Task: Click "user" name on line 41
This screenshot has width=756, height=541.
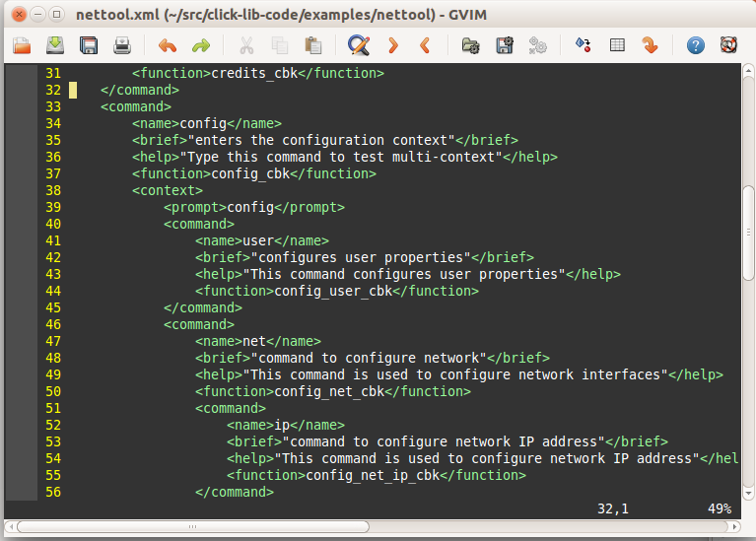Action: [x=258, y=240]
